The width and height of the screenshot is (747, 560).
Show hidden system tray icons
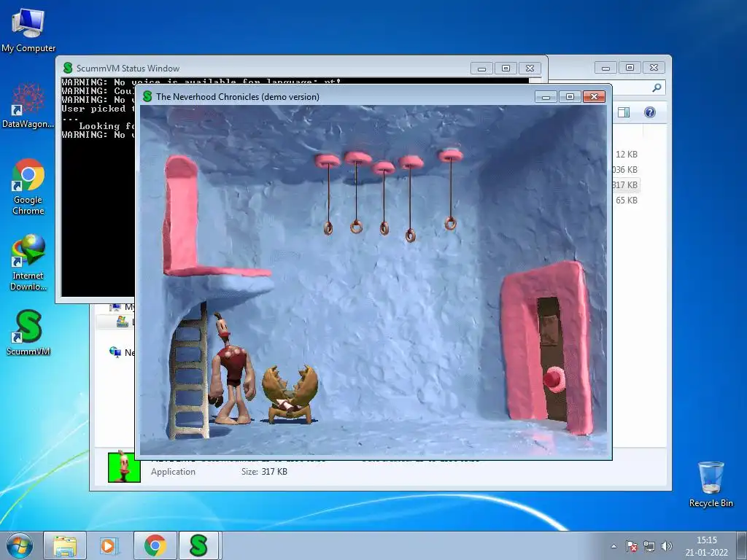pos(614,546)
